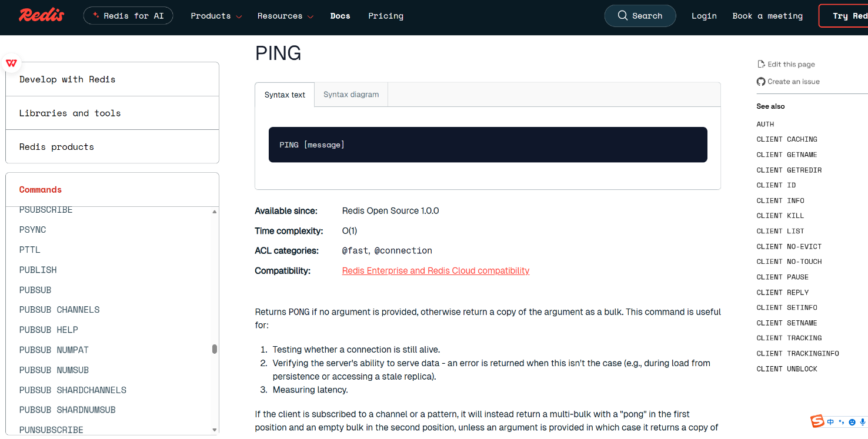Click the WPS floating icon
Image resolution: width=868 pixels, height=439 pixels.
(11, 63)
